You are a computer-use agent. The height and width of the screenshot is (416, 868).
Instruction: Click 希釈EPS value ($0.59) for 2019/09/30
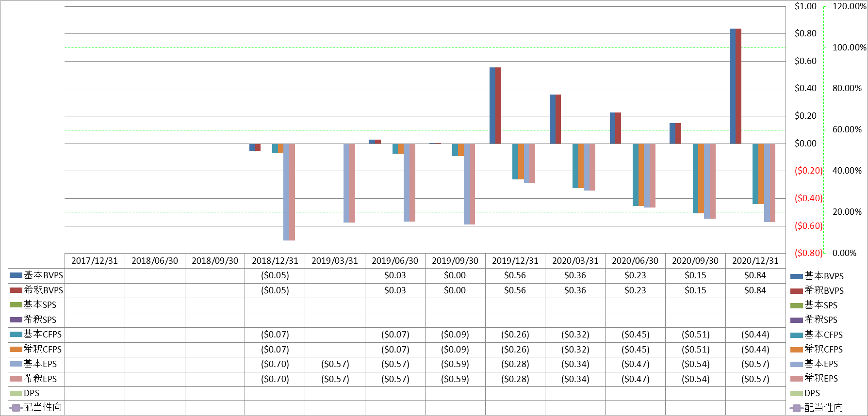pyautogui.click(x=455, y=379)
